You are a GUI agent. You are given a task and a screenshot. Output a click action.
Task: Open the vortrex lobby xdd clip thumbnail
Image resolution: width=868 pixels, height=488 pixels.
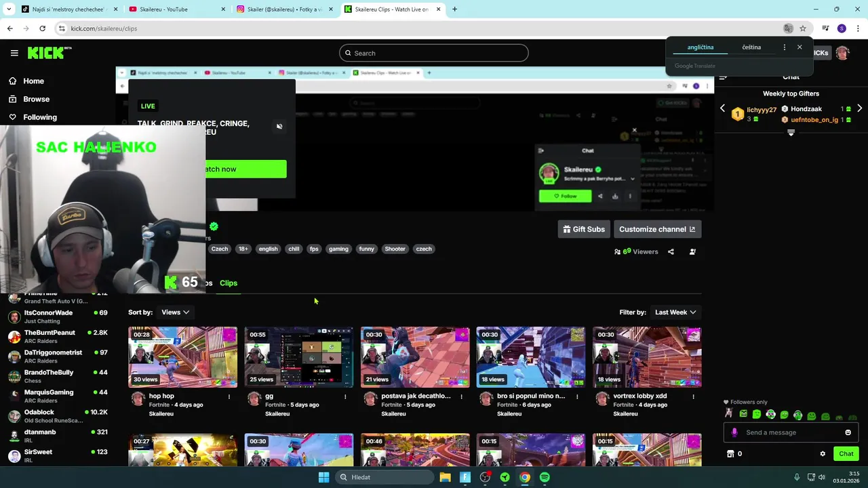[x=647, y=357]
